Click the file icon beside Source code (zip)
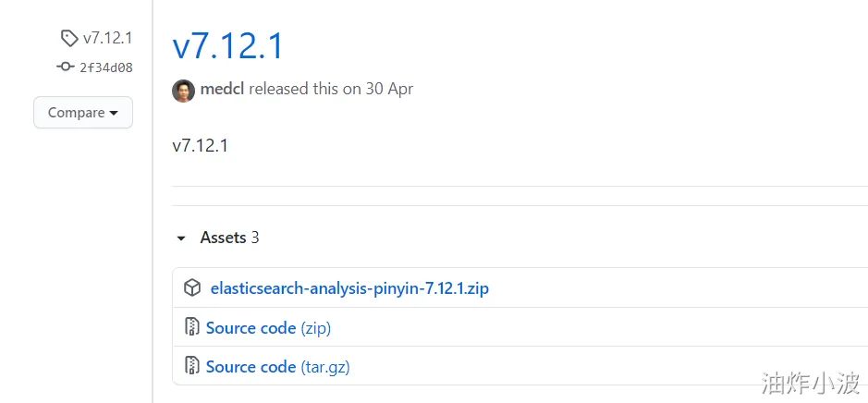 [191, 327]
